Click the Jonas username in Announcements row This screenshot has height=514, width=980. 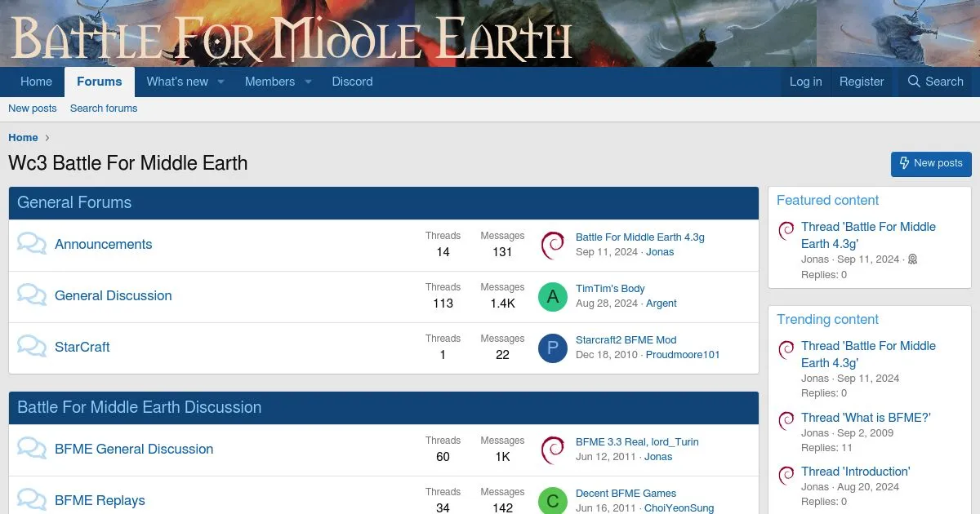tap(660, 252)
